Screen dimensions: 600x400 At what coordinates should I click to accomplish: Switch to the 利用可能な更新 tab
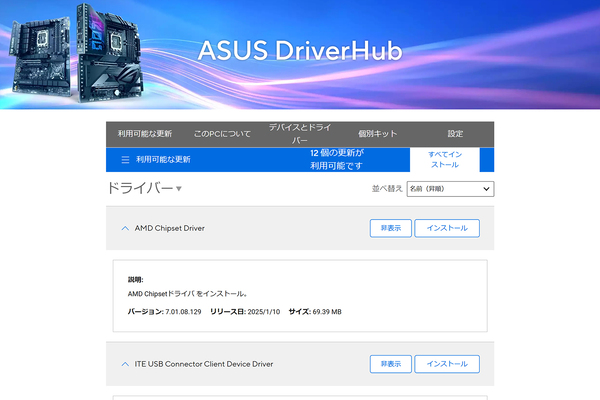(145, 134)
